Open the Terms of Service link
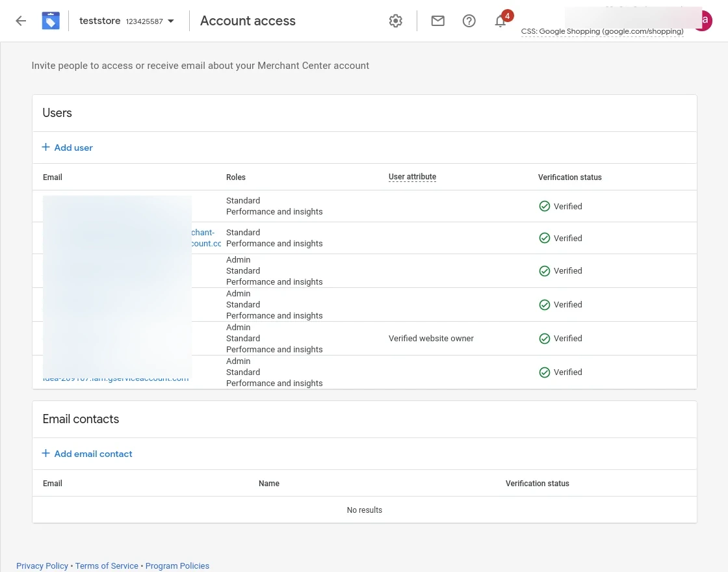Screen dimensions: 728x572 click(x=107, y=565)
